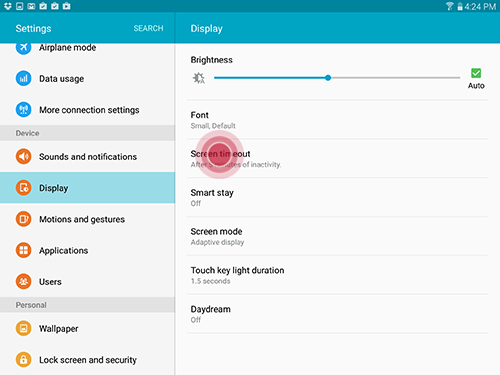The width and height of the screenshot is (500, 375).
Task: Open Lock screen and security
Action: click(87, 360)
